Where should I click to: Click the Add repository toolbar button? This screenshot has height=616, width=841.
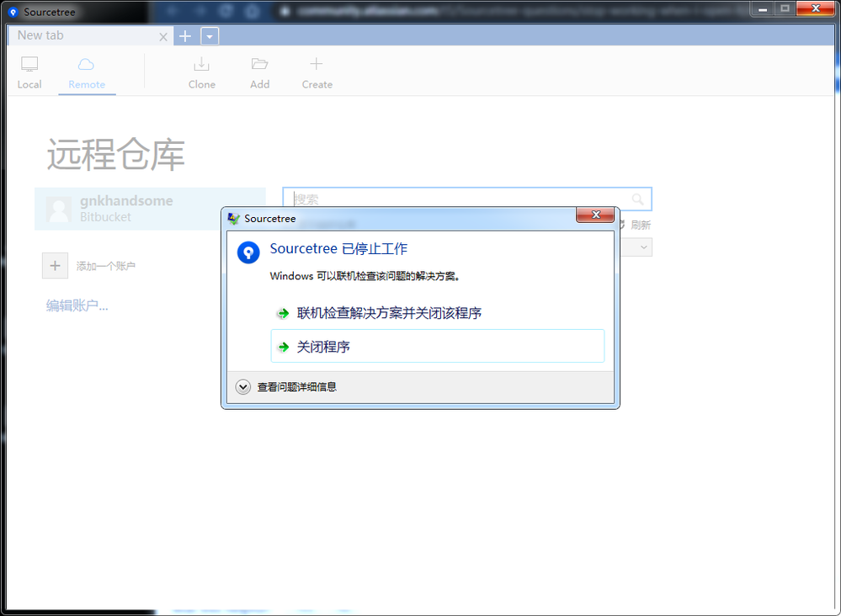pyautogui.click(x=259, y=73)
